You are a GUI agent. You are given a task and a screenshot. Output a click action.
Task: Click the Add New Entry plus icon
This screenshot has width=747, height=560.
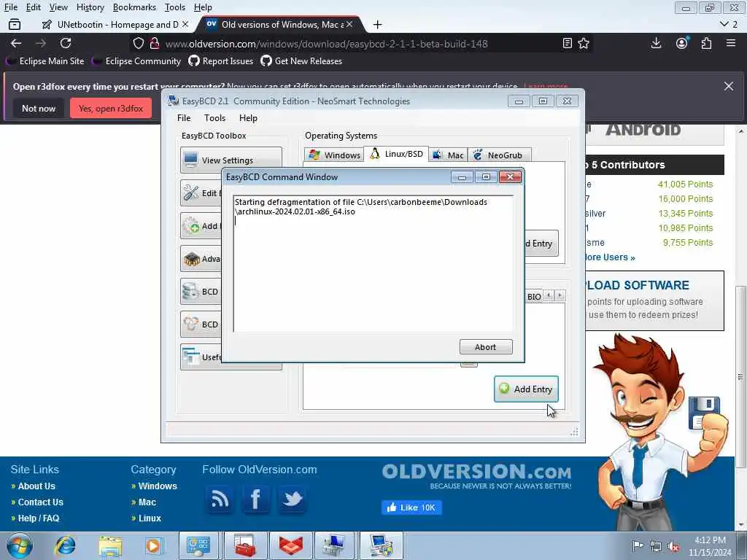(191, 226)
